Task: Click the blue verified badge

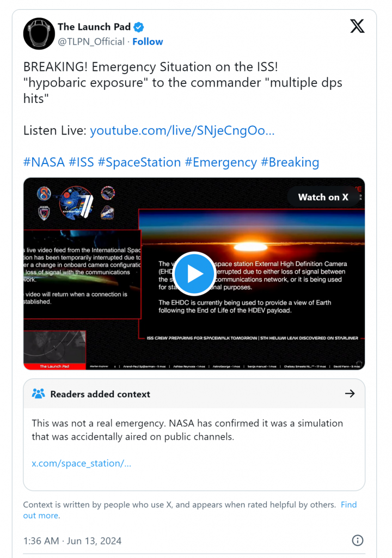Action: [x=139, y=27]
